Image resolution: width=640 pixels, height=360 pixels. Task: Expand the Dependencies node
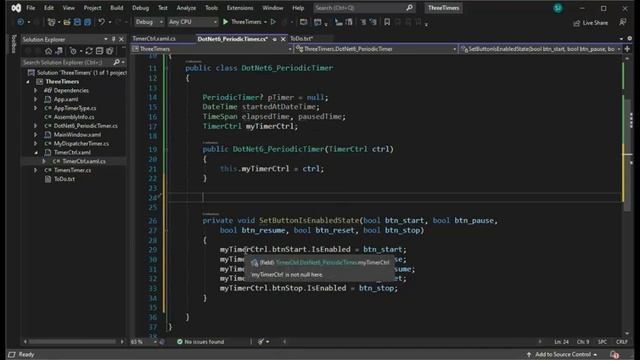coord(36,91)
